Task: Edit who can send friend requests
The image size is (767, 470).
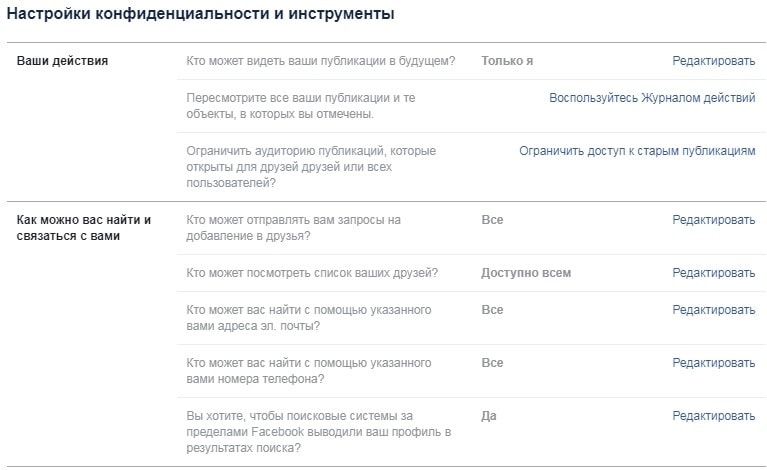Action: tap(713, 220)
